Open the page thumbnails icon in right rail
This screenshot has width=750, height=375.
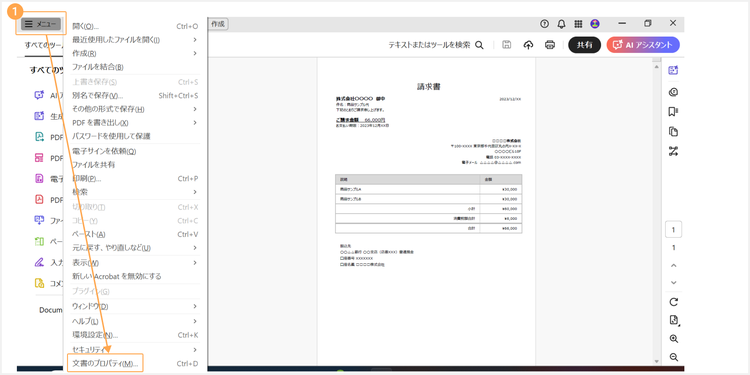[x=673, y=132]
